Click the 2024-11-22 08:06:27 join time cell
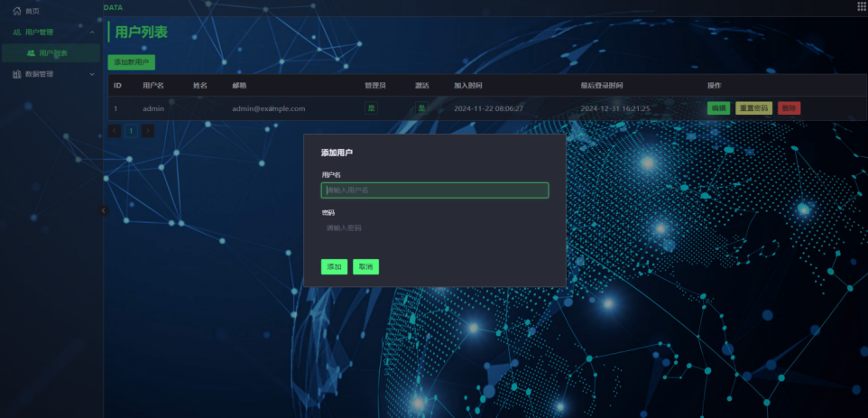 pyautogui.click(x=488, y=108)
